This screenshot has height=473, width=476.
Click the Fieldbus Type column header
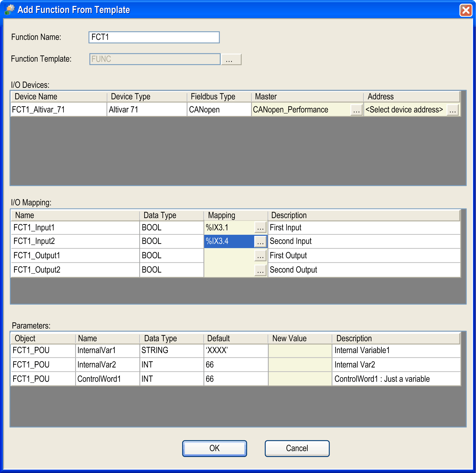point(219,97)
